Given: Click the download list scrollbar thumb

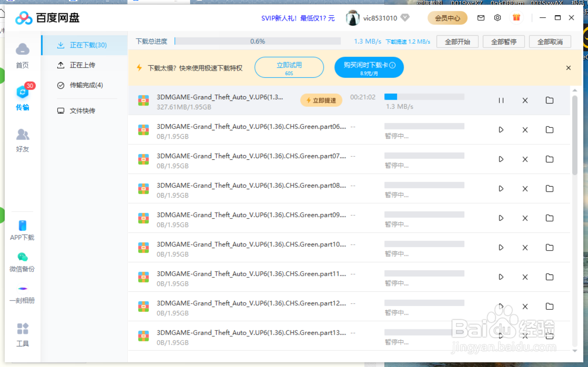Looking at the screenshot, I should pyautogui.click(x=575, y=135).
